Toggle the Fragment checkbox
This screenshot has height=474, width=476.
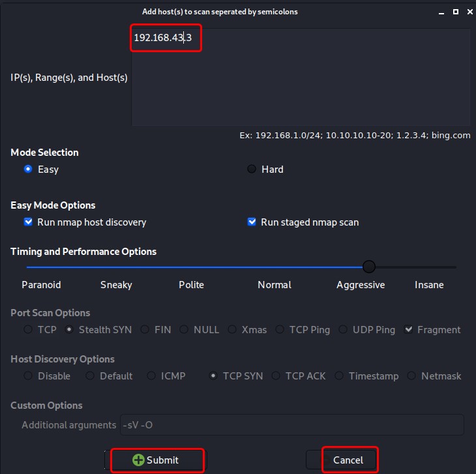(x=408, y=329)
